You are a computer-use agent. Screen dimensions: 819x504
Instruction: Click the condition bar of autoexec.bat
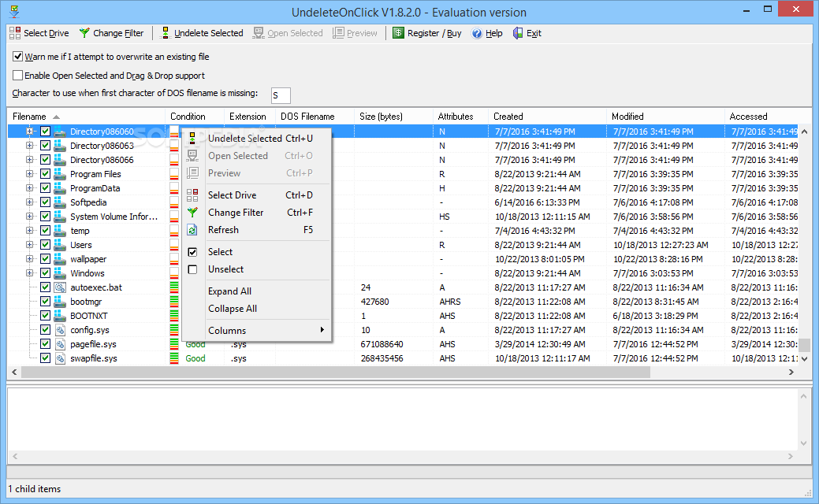(x=174, y=287)
